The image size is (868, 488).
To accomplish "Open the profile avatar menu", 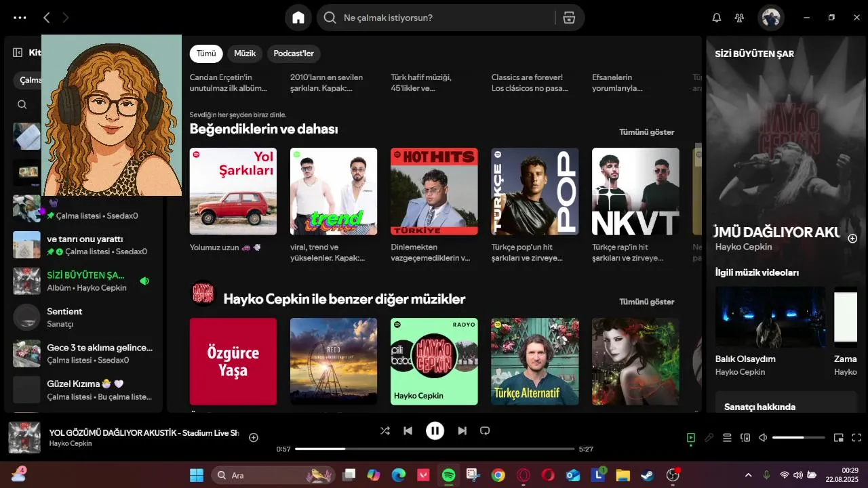I will pyautogui.click(x=771, y=18).
